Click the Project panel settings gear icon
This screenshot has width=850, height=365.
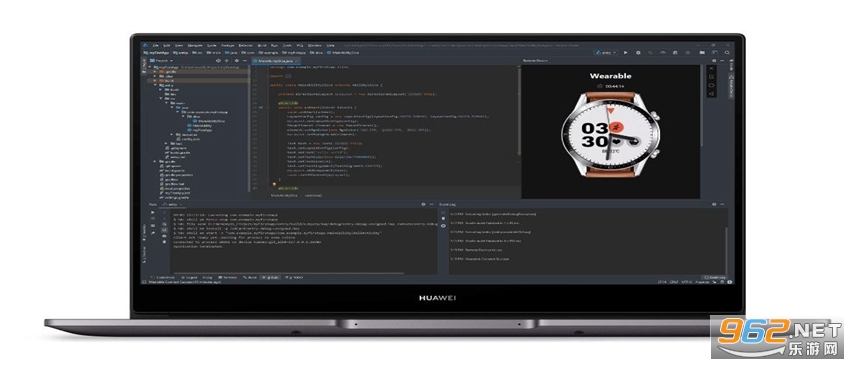click(x=237, y=61)
